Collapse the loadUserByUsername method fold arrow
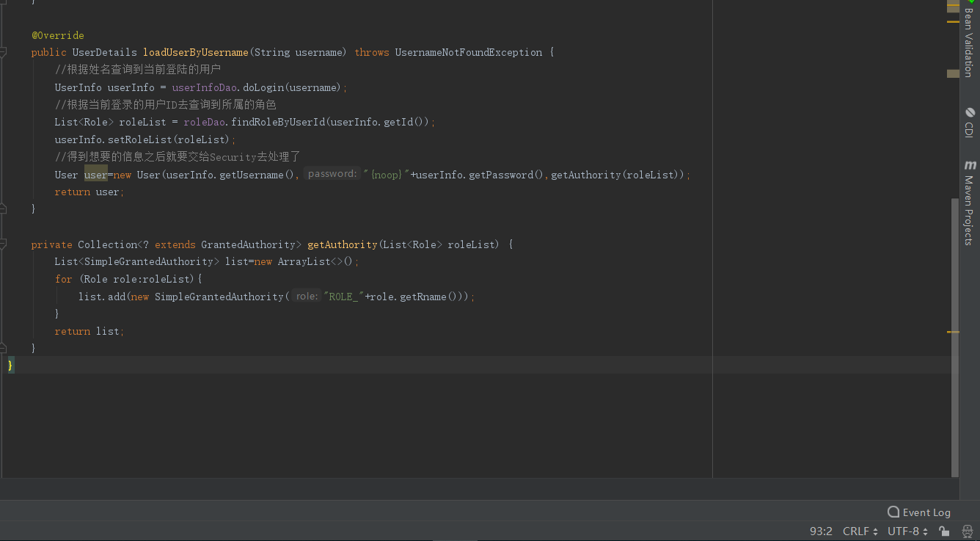Screen dimensions: 980x541 tap(4, 51)
